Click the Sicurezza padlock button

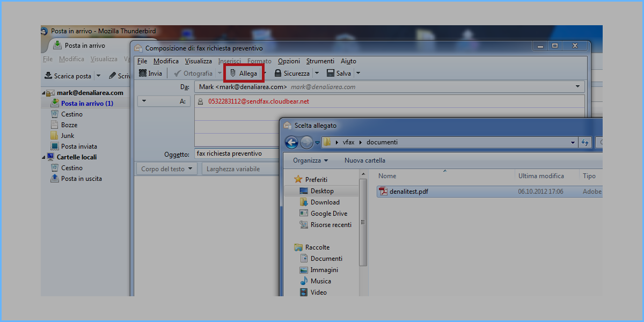coord(292,74)
